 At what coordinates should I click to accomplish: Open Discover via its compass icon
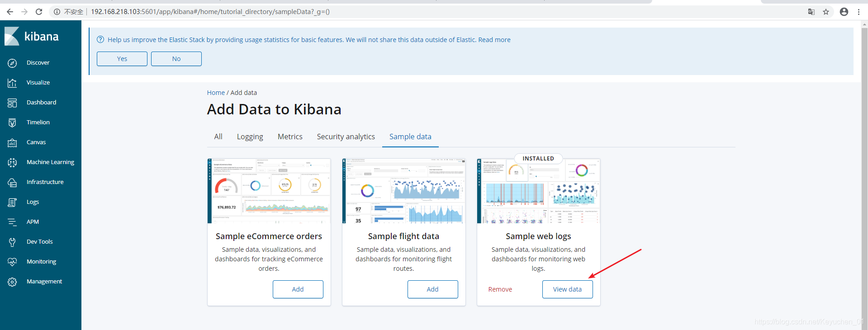pos(12,63)
